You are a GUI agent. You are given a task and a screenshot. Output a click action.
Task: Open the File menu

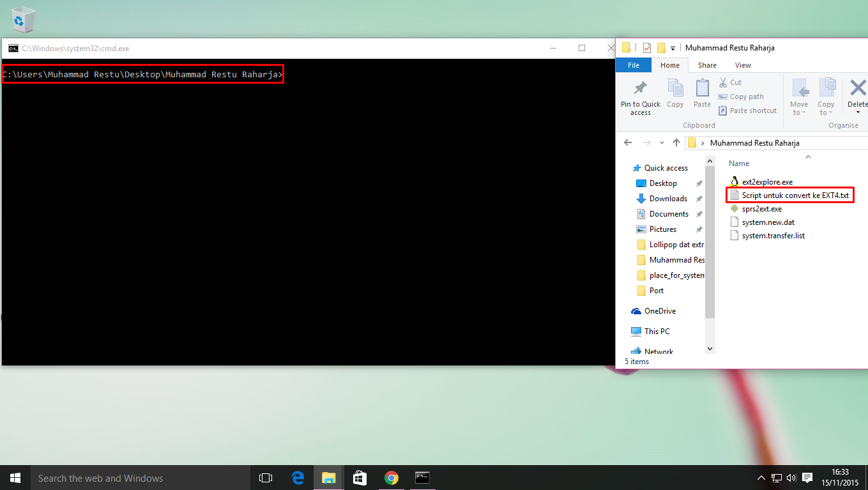click(x=633, y=65)
